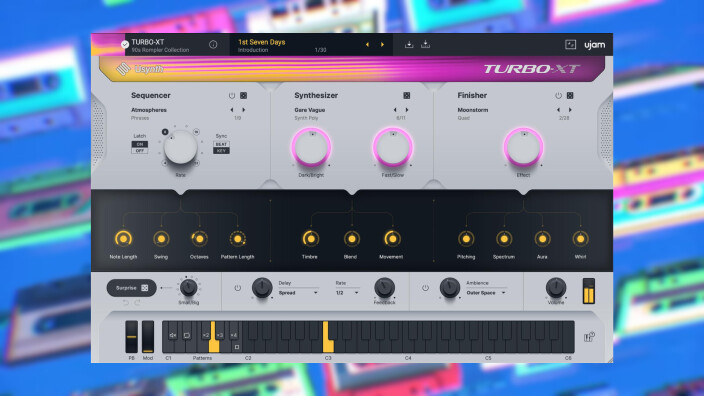Click the Volume knob

(556, 288)
